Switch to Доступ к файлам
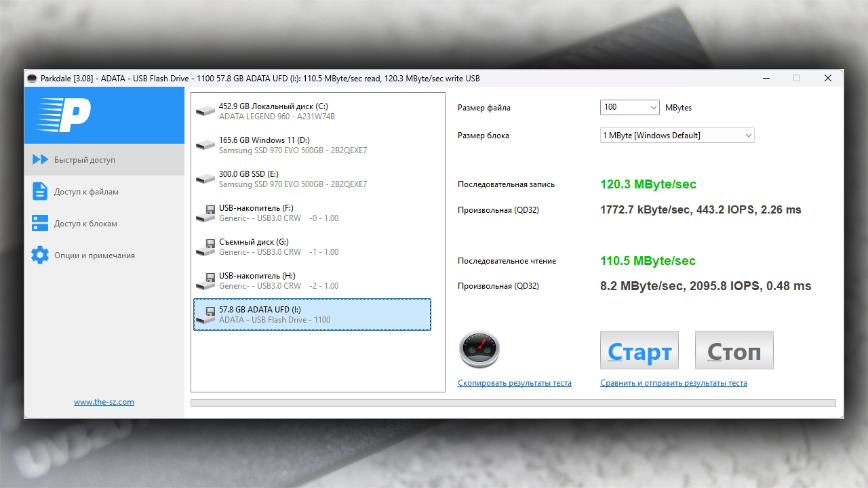The width and height of the screenshot is (868, 488). (x=104, y=192)
